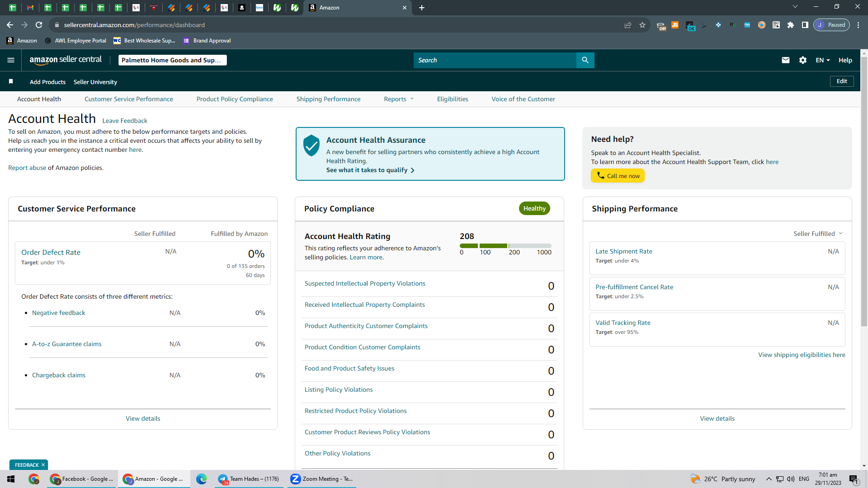Screen dimensions: 868x488
Task: Expand the Seller Fulfilled shipping dropdown
Action: point(818,234)
